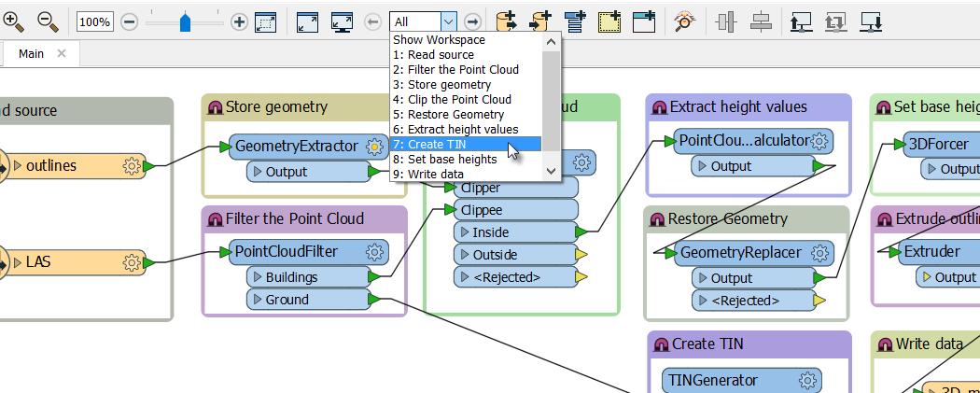
Task: Open GeometryReplacer parameters gear
Action: [819, 253]
